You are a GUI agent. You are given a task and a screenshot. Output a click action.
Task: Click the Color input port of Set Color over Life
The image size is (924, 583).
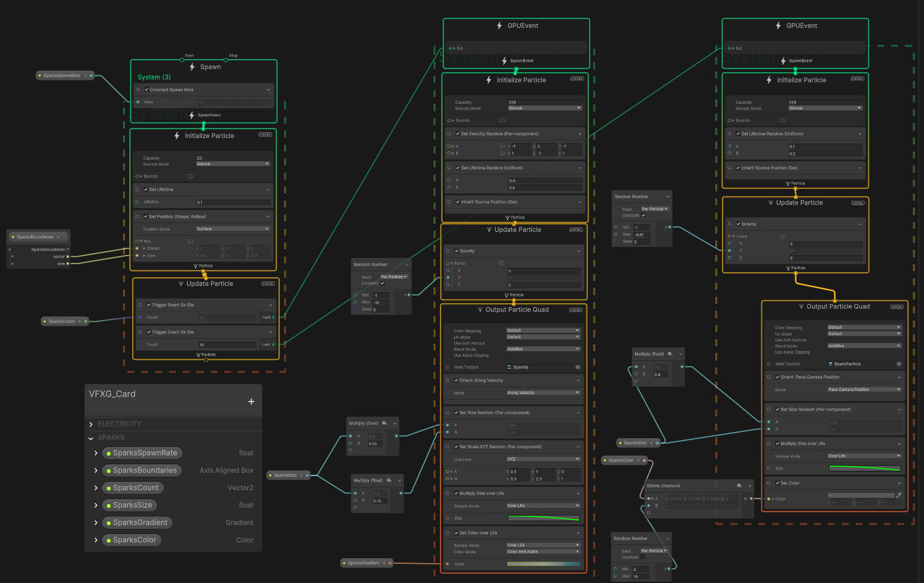[447, 564]
